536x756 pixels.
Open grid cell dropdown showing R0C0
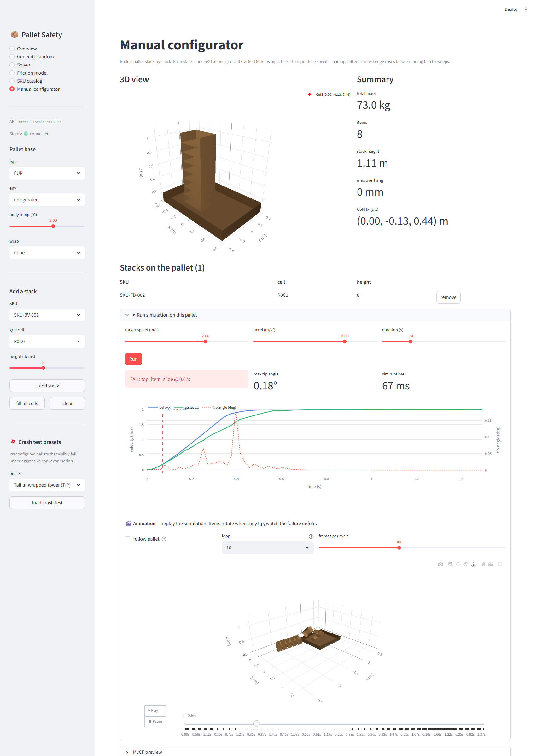[47, 341]
